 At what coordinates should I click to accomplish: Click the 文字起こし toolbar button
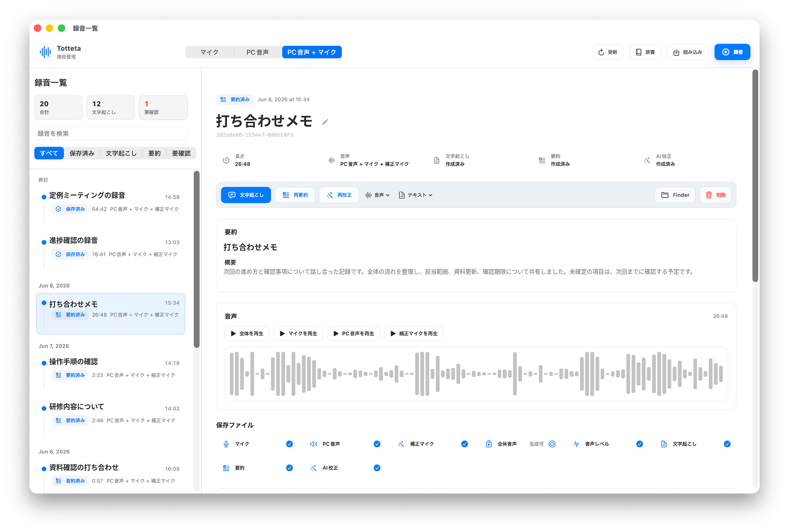coord(246,195)
